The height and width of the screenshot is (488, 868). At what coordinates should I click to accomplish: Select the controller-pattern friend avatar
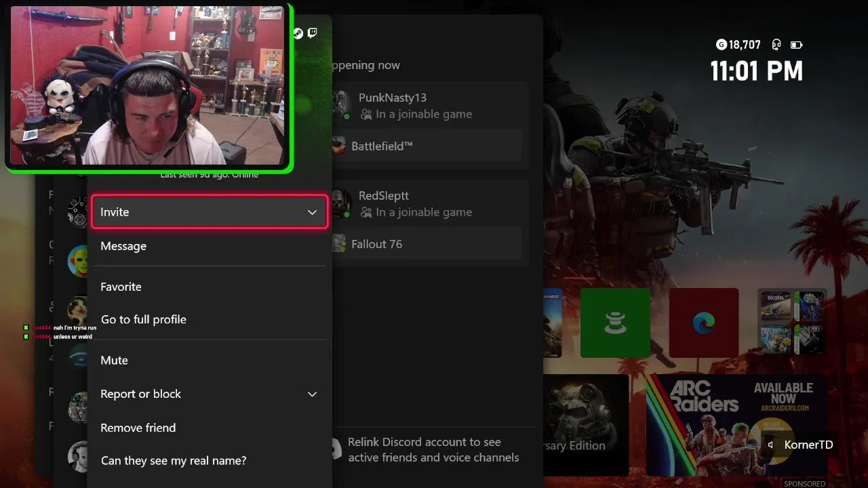tap(78, 212)
